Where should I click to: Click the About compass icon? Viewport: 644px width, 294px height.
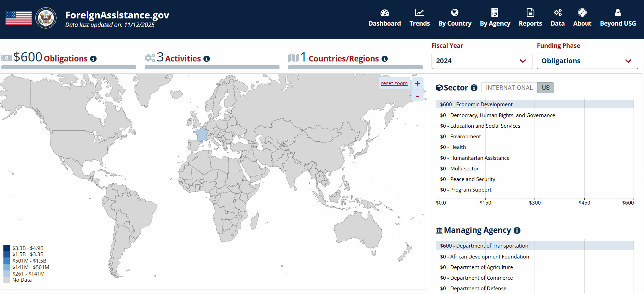[x=582, y=13]
